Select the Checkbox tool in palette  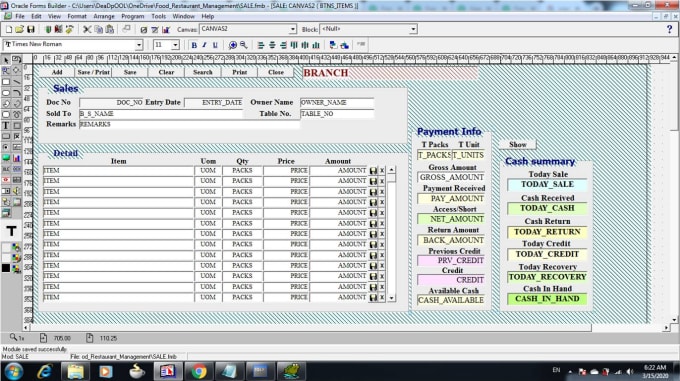[16, 137]
